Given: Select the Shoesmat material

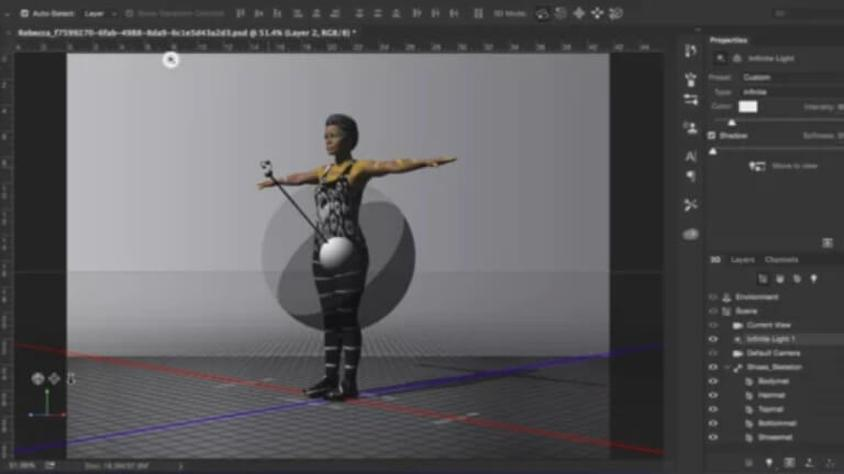Looking at the screenshot, I should click(x=775, y=437).
